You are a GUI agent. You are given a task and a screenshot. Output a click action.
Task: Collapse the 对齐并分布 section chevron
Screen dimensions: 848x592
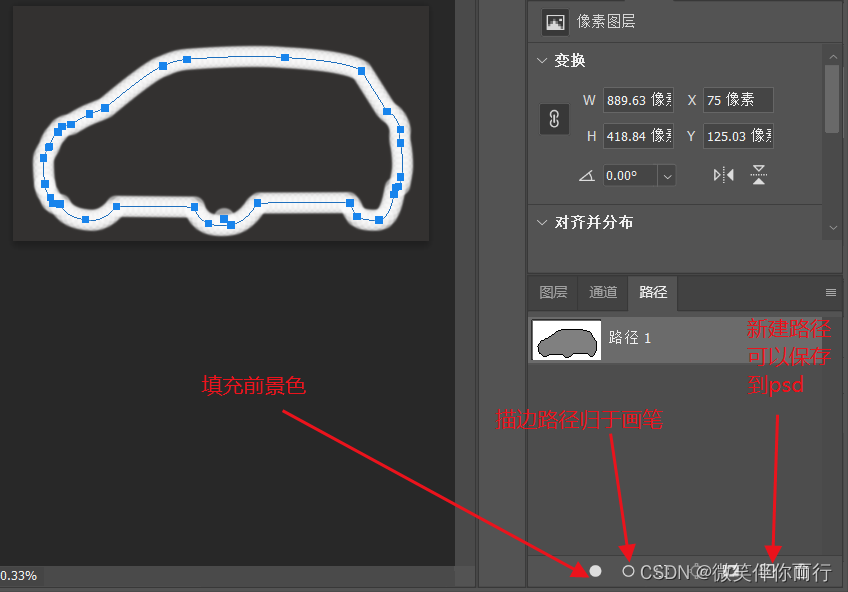pos(542,222)
